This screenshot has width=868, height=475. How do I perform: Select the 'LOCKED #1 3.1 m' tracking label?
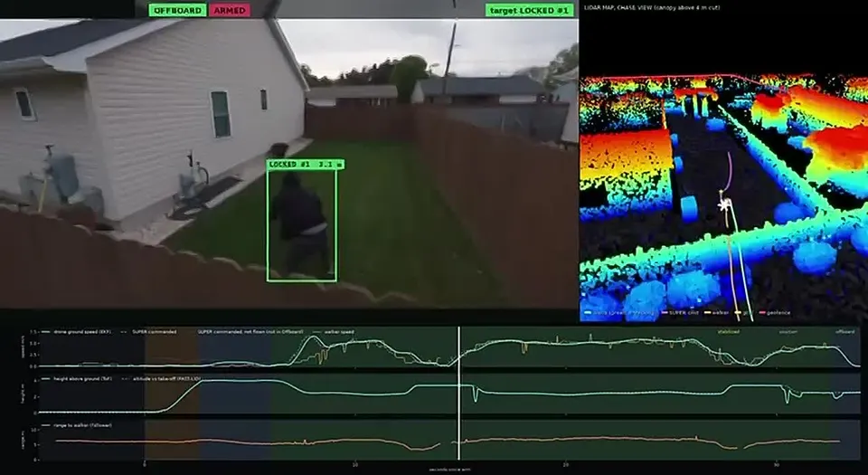coord(306,165)
